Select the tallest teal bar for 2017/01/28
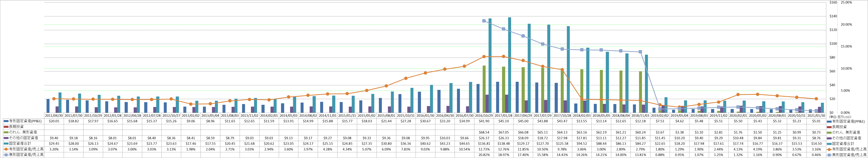This screenshot has height=158, width=868. coord(509,65)
